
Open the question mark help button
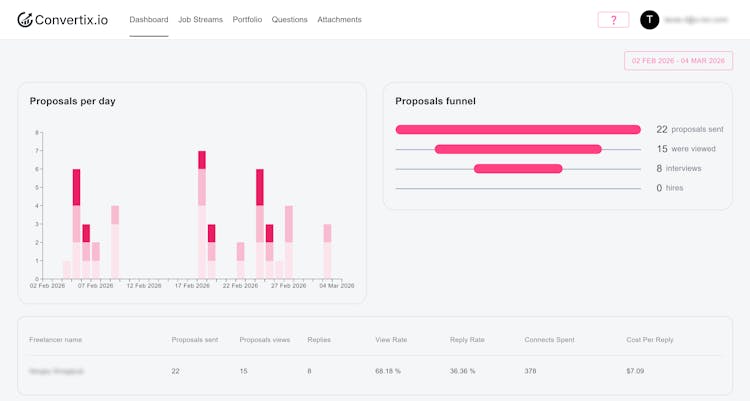[x=613, y=20]
